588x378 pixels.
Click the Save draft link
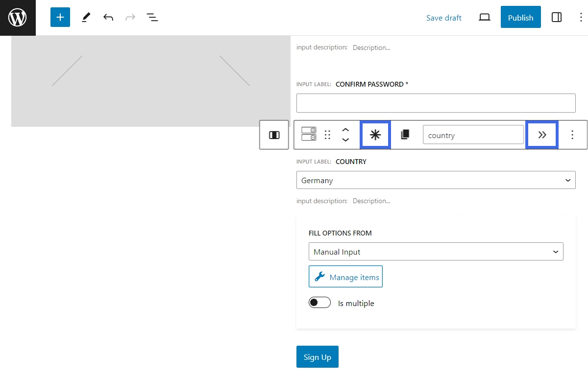tap(443, 18)
